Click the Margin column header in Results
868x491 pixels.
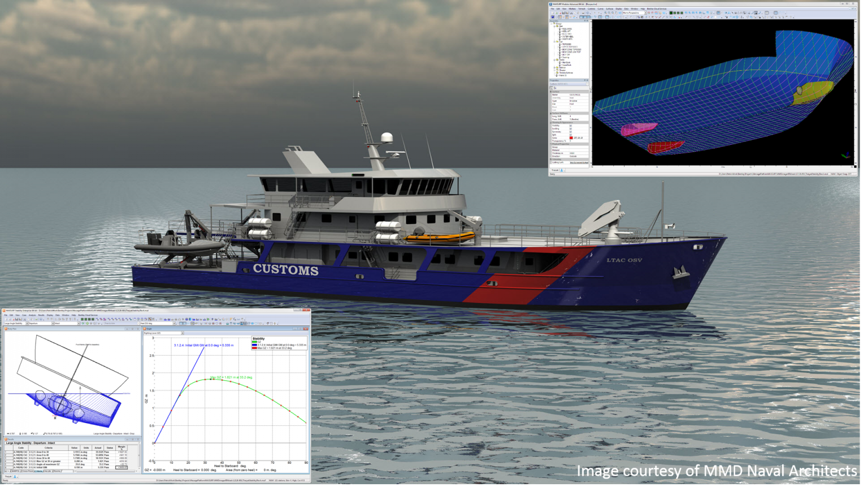[x=121, y=447]
